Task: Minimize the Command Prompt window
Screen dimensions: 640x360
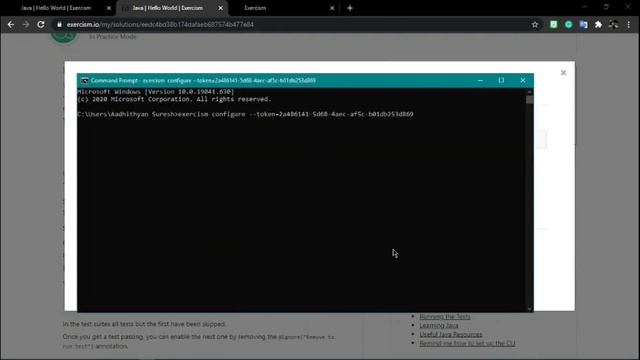Action: [x=480, y=80]
